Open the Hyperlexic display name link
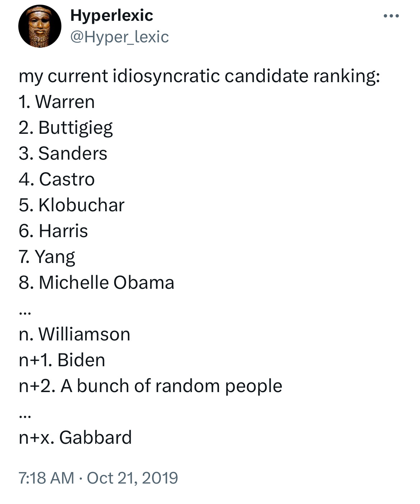This screenshot has height=504, width=420. pos(112,15)
